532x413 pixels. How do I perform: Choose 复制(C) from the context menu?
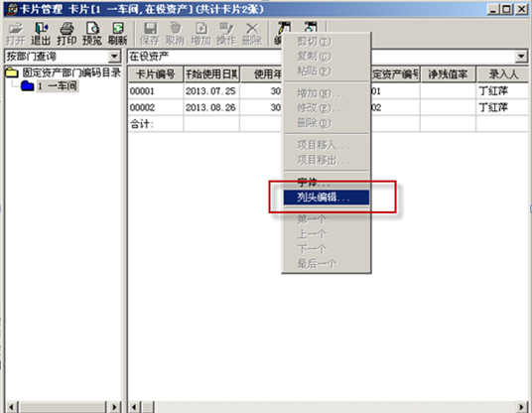pos(327,56)
